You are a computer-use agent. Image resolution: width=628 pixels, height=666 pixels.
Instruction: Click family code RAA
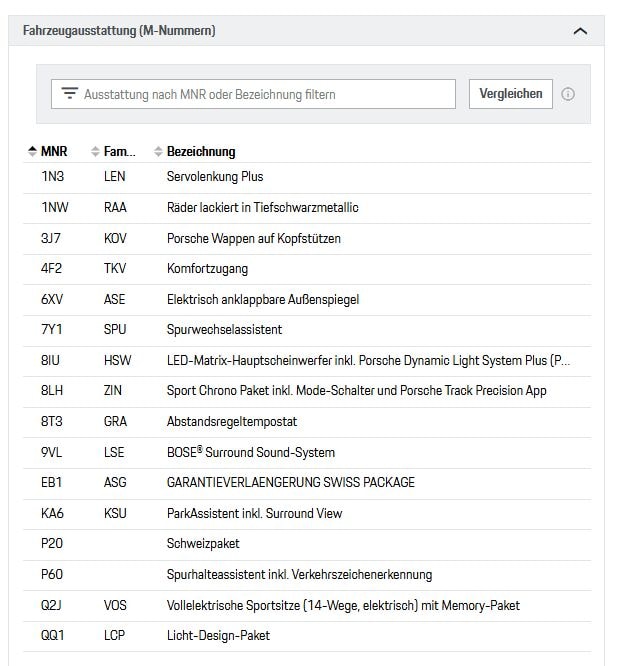coord(115,207)
